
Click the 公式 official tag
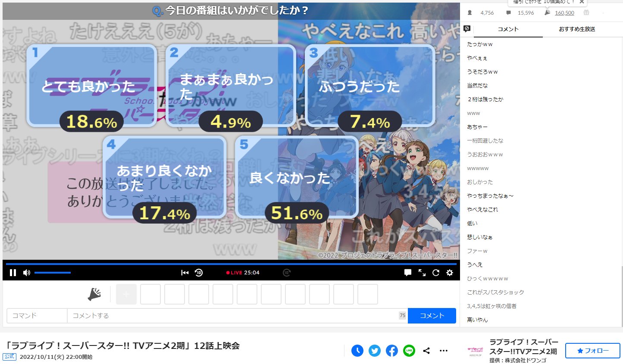click(9, 357)
